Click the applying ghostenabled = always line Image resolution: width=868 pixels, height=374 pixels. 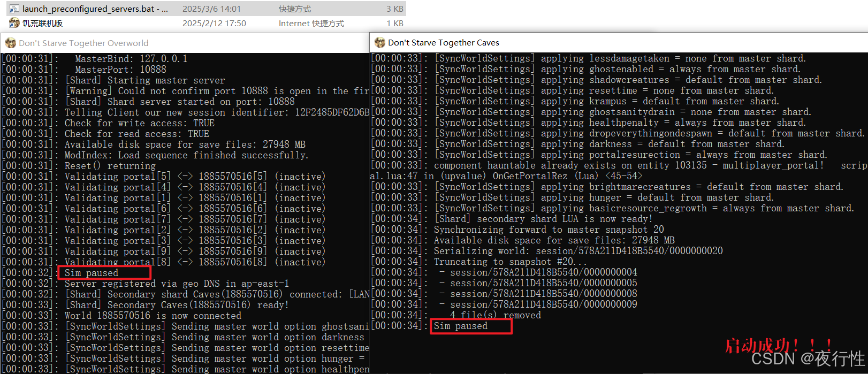(586, 69)
